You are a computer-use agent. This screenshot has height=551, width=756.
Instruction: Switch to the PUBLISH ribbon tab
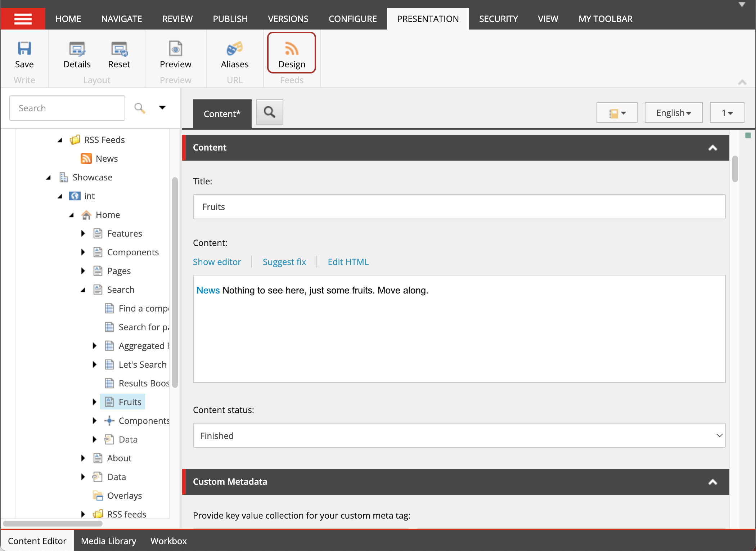(x=230, y=19)
